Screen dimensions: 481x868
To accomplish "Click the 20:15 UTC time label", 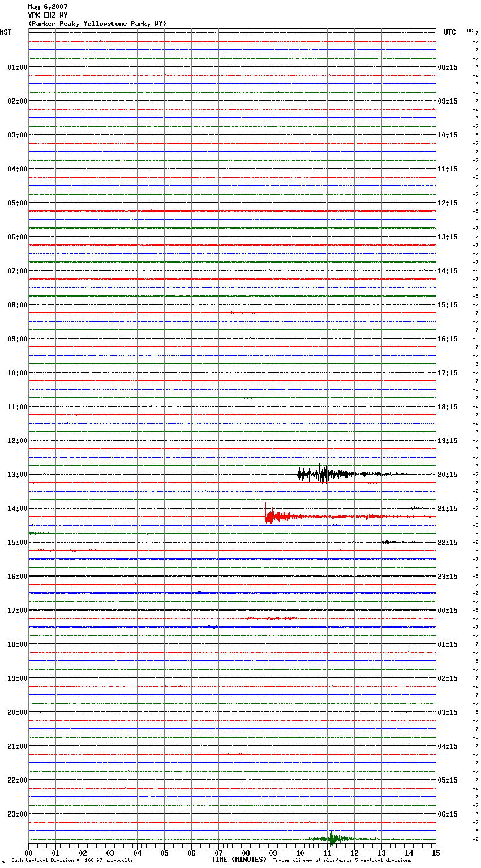I will point(448,475).
